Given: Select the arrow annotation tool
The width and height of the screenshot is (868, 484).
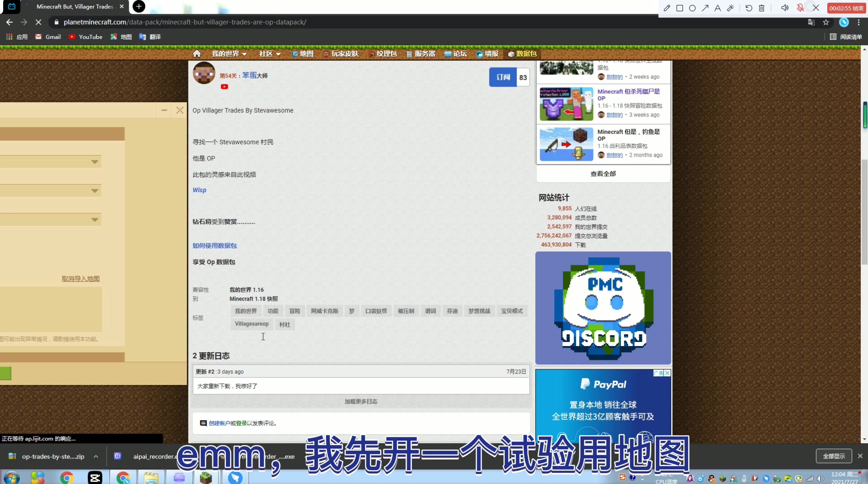Looking at the screenshot, I should (705, 8).
